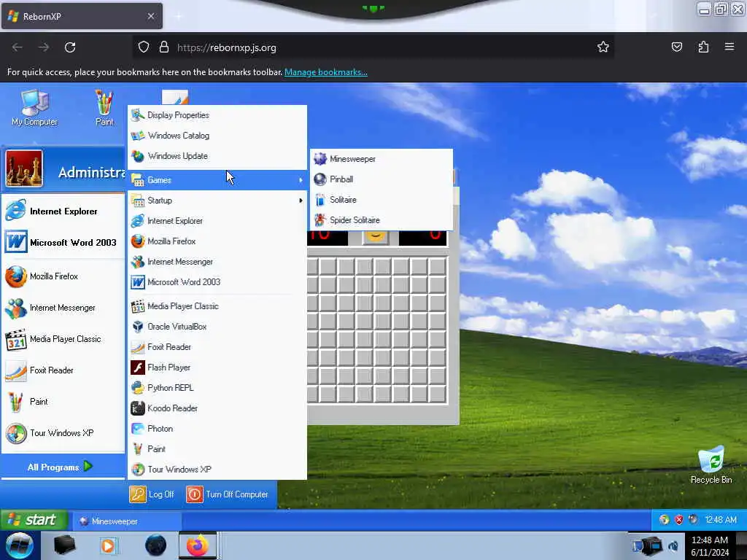
Task: Click XP tray clock 12:48 AM
Action: point(720,520)
